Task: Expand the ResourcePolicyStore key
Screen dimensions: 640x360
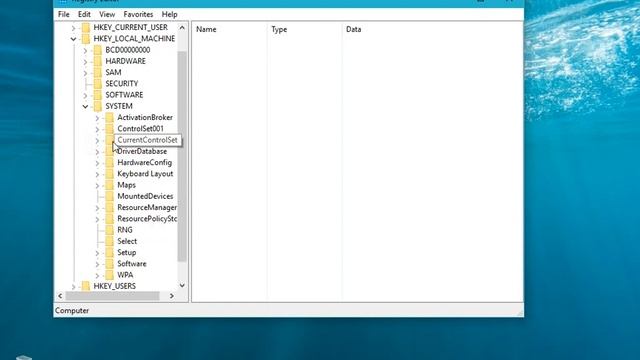Action: point(97,219)
